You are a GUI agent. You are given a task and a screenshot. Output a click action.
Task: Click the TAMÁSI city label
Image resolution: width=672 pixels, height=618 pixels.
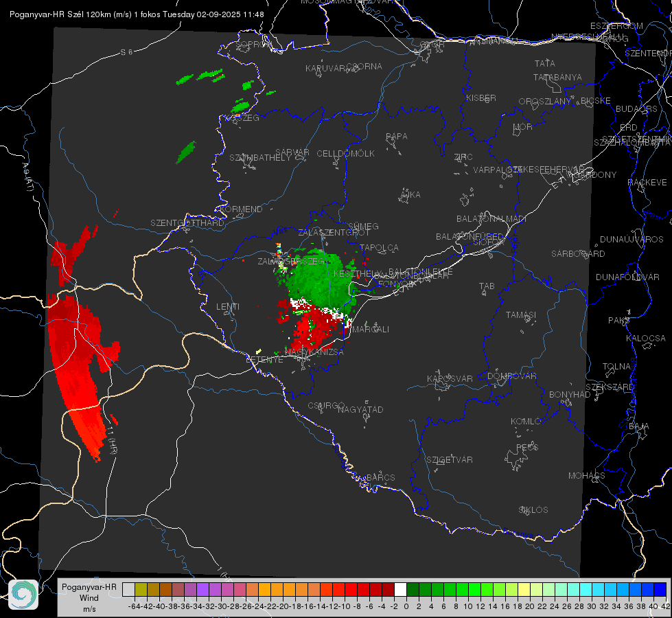pos(521,315)
